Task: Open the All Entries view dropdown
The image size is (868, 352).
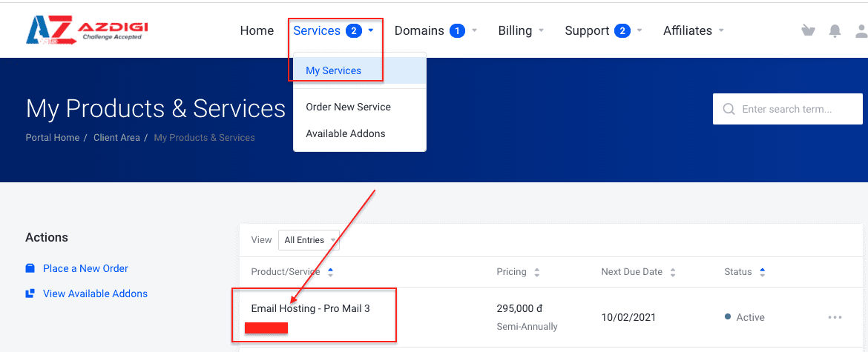Action: point(309,240)
